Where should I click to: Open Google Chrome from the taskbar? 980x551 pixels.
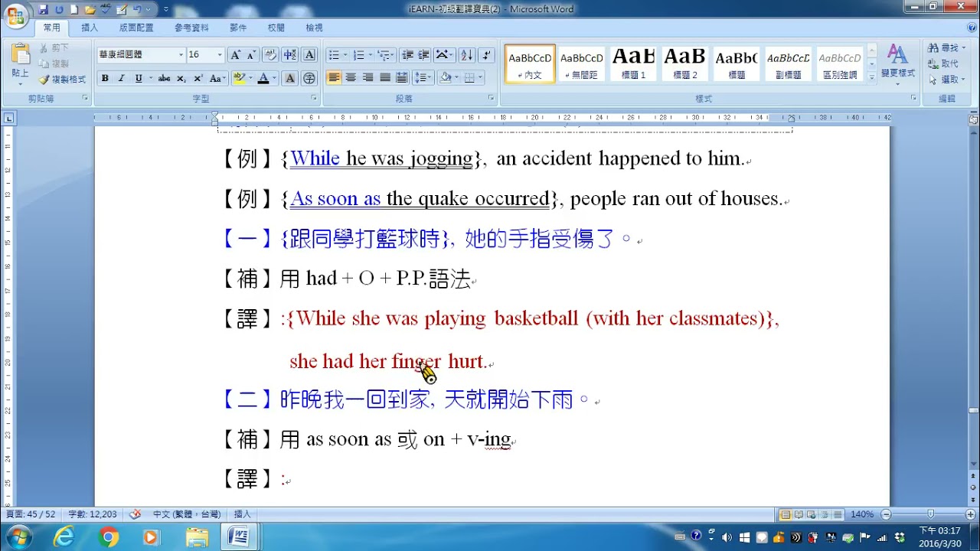point(108,537)
